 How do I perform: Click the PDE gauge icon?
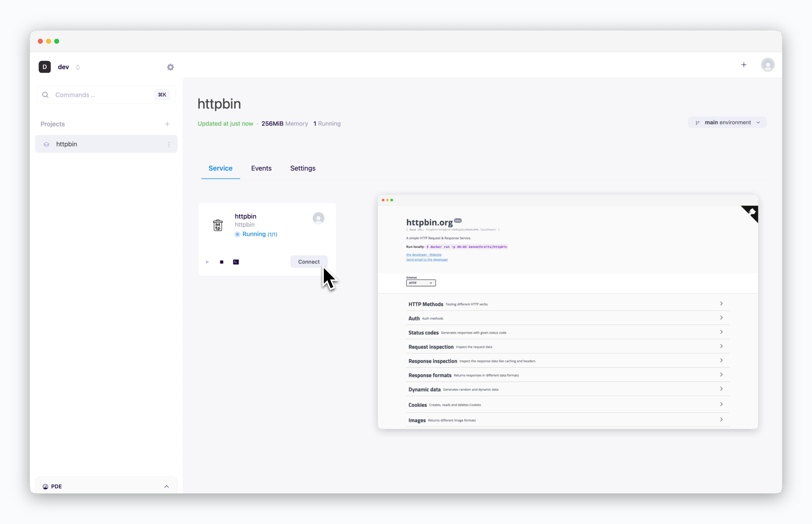45,487
